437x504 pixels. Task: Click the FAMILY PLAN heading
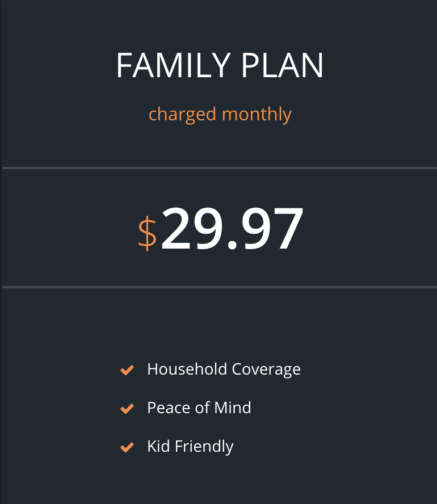coord(220,66)
